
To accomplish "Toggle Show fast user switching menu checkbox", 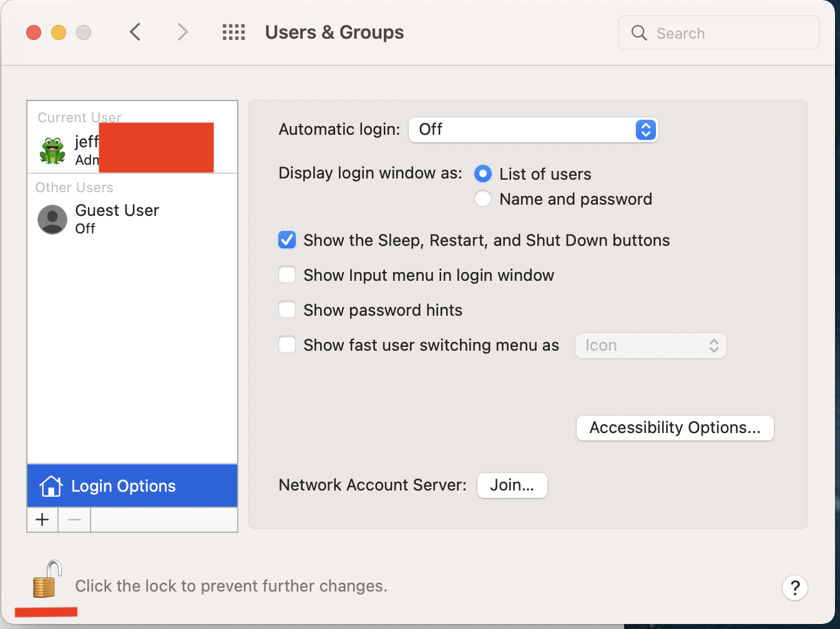I will [x=287, y=345].
